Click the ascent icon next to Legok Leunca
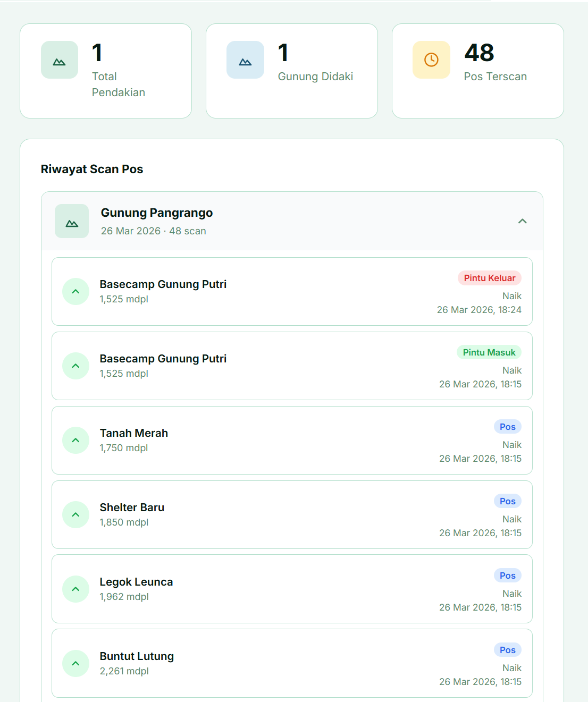The height and width of the screenshot is (702, 588). (75, 589)
